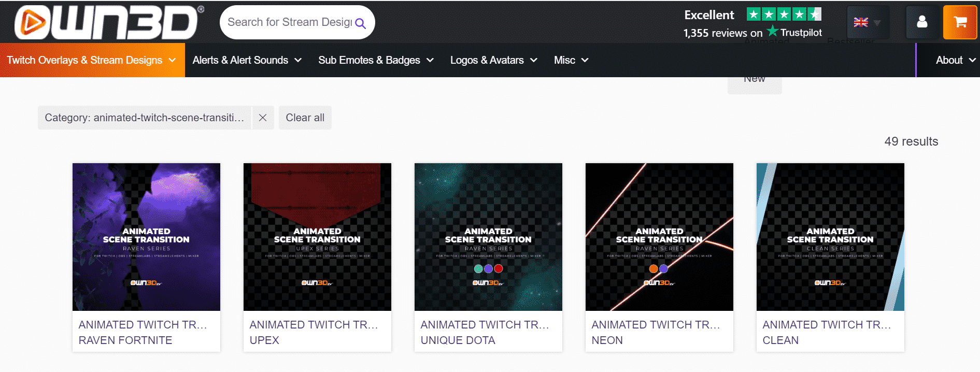Viewport: 980px width, 372px height.
Task: Click the Excellent rating label
Action: (x=709, y=15)
